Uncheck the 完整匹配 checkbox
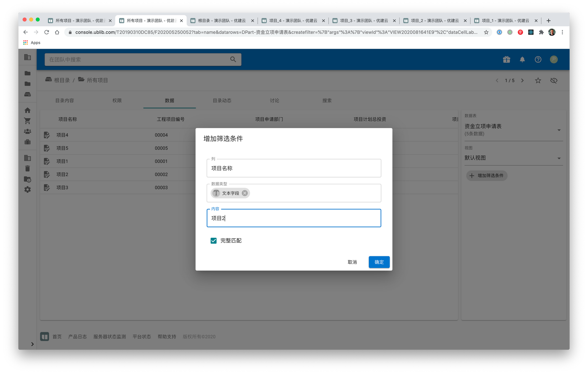 [x=214, y=241]
